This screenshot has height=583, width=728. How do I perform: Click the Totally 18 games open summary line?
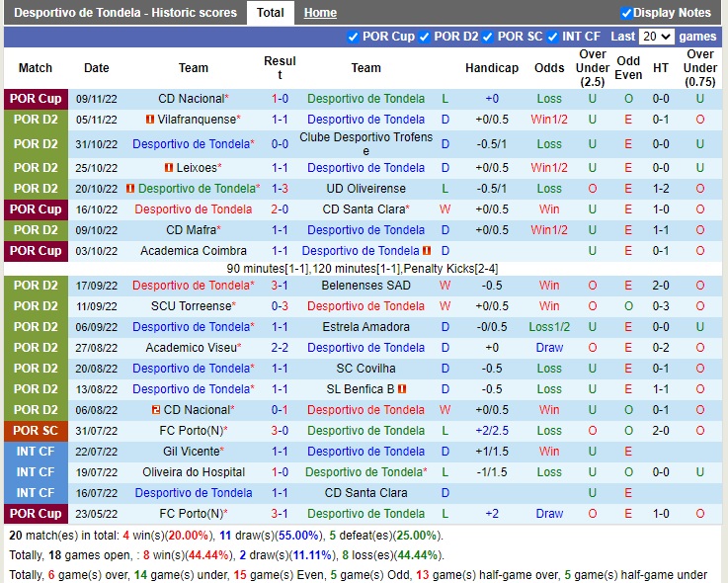pos(226,555)
